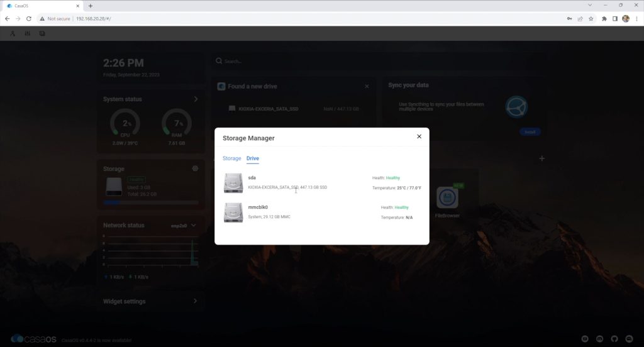This screenshot has height=347, width=644.
Task: Click the storage usage progress bar
Action: (x=150, y=202)
